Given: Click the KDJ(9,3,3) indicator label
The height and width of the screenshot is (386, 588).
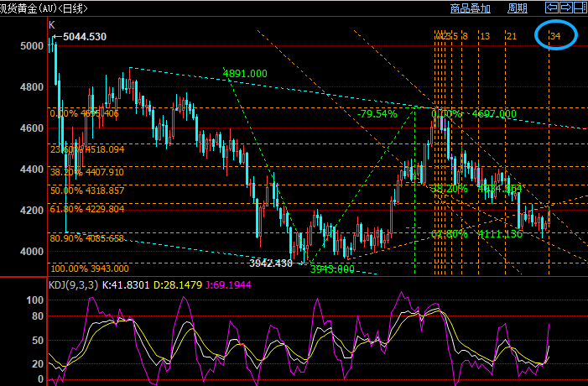Looking at the screenshot, I should pos(73,285).
